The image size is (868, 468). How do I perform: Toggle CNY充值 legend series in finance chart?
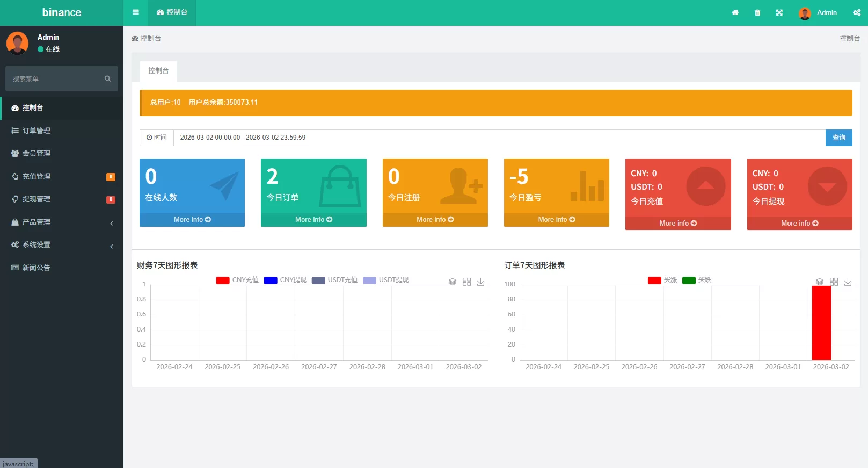click(x=237, y=280)
